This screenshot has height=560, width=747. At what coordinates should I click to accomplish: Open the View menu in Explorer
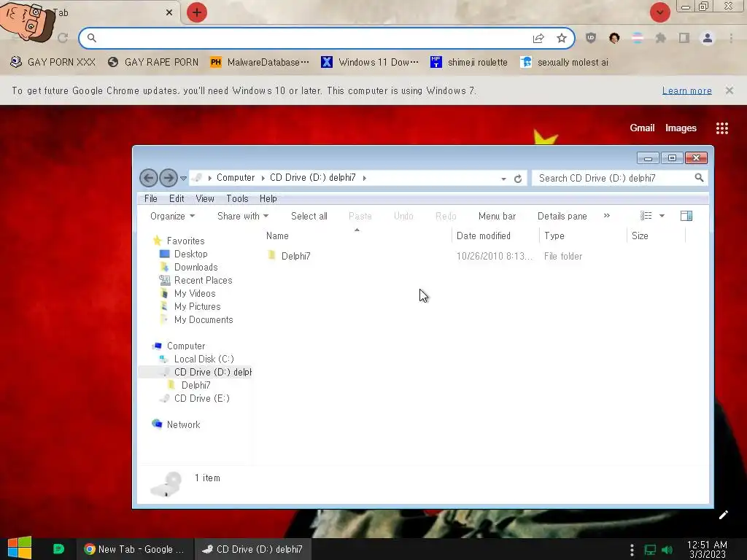tap(205, 198)
